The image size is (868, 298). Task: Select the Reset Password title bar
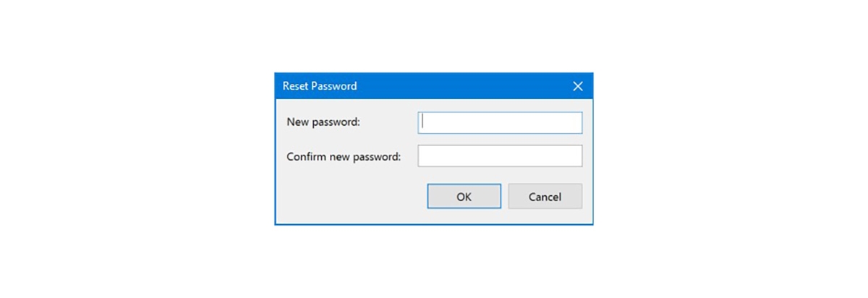(434, 86)
